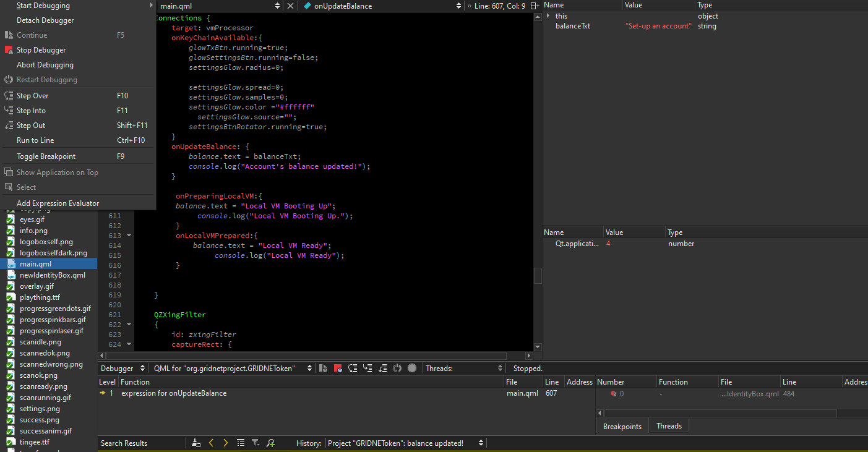Select newIdentityBox.qml in the project tree
The height and width of the screenshot is (452, 868).
click(x=53, y=275)
